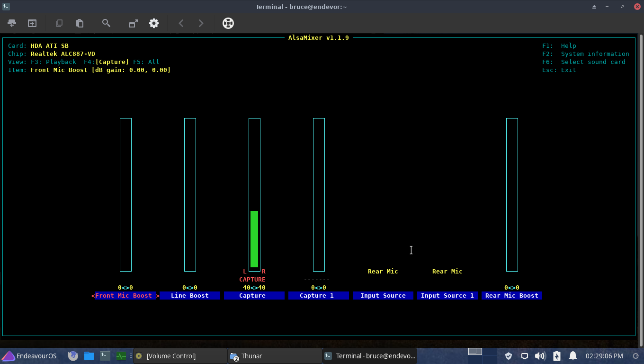Open the notifications bell icon
This screenshot has height=364, width=644.
(573, 356)
